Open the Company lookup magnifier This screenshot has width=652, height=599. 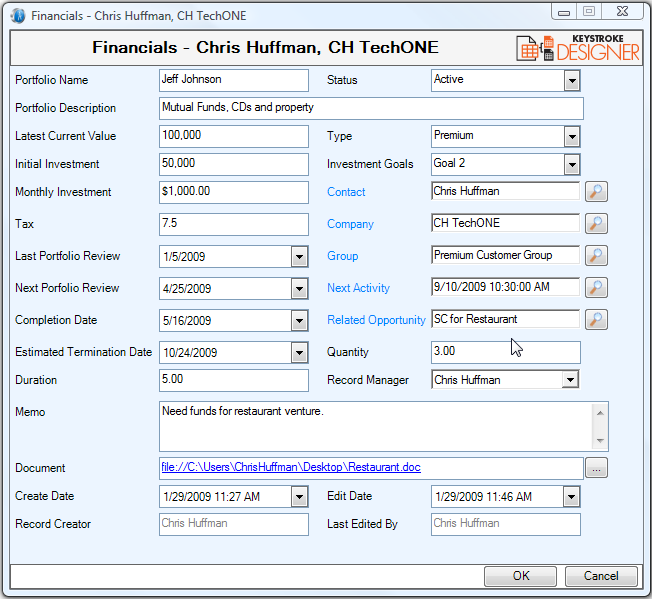point(596,224)
